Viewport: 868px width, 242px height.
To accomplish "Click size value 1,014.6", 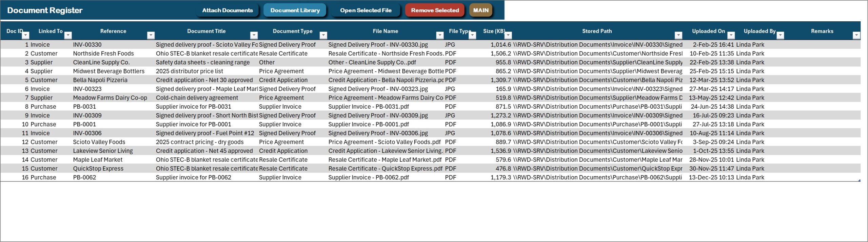I will [494, 45].
